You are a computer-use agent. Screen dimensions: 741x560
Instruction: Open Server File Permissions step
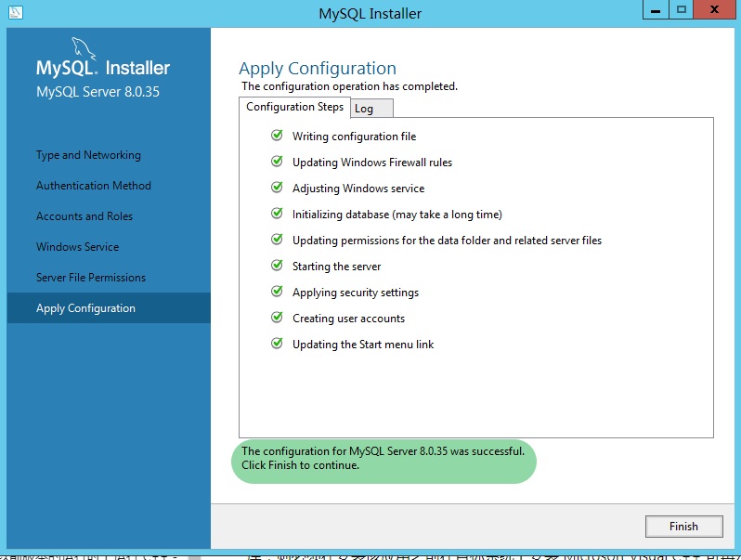[91, 278]
